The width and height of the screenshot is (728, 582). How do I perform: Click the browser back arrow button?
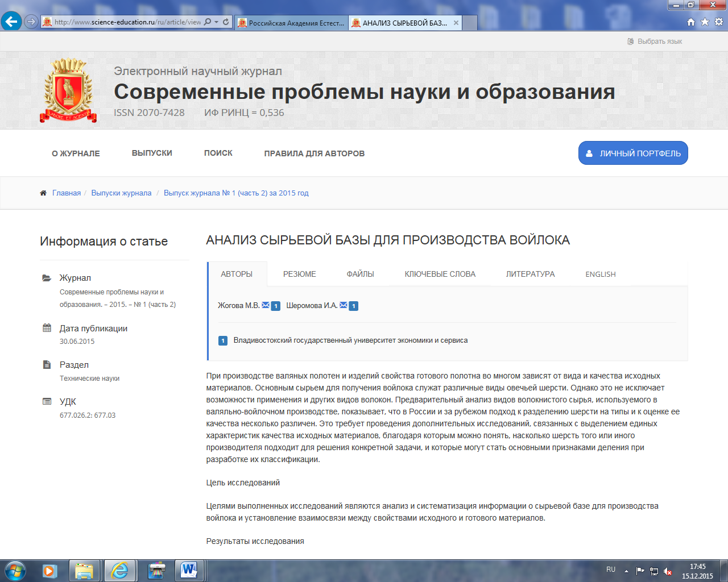click(11, 22)
